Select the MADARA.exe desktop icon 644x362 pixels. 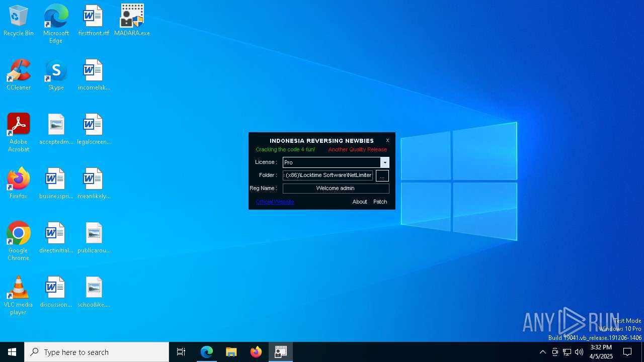click(x=132, y=21)
